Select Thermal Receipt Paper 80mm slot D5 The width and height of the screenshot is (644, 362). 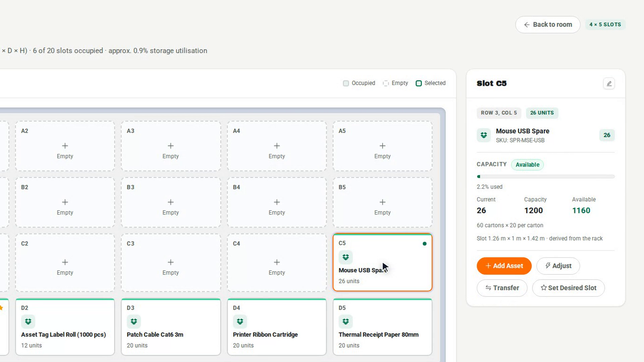tap(382, 327)
